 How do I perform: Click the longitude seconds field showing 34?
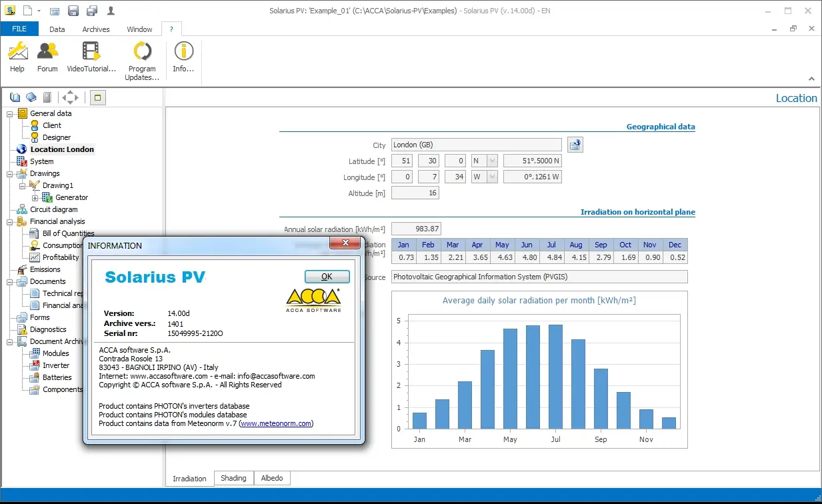(x=455, y=177)
